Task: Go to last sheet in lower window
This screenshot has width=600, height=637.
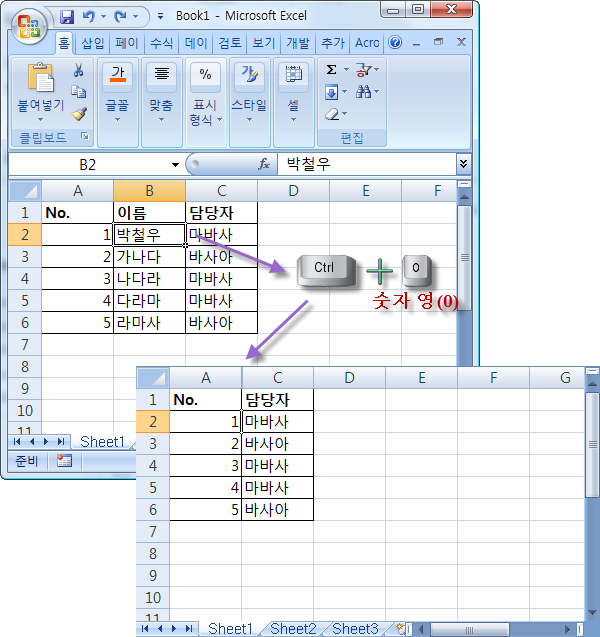Action: pos(189,628)
